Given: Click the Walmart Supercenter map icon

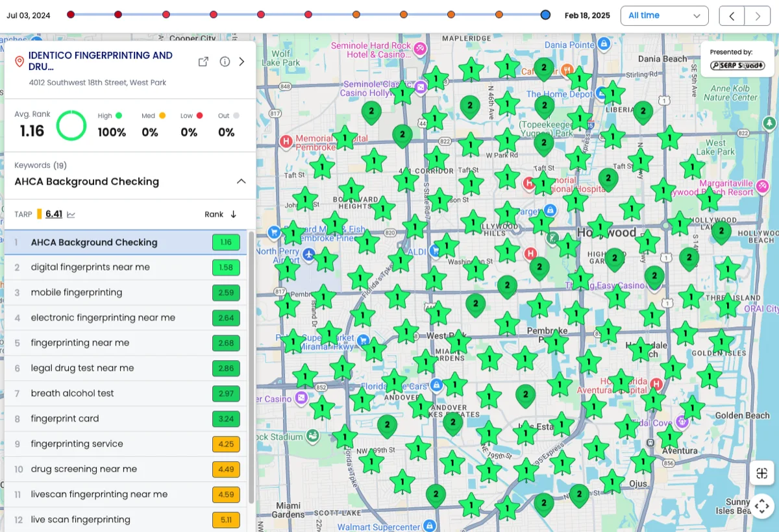Looking at the screenshot, I should pos(428,524).
